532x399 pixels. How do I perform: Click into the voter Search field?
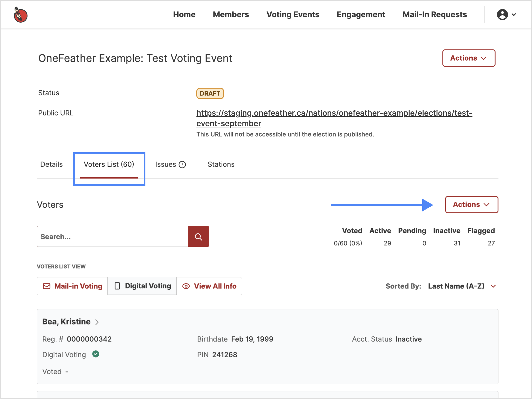coord(113,237)
